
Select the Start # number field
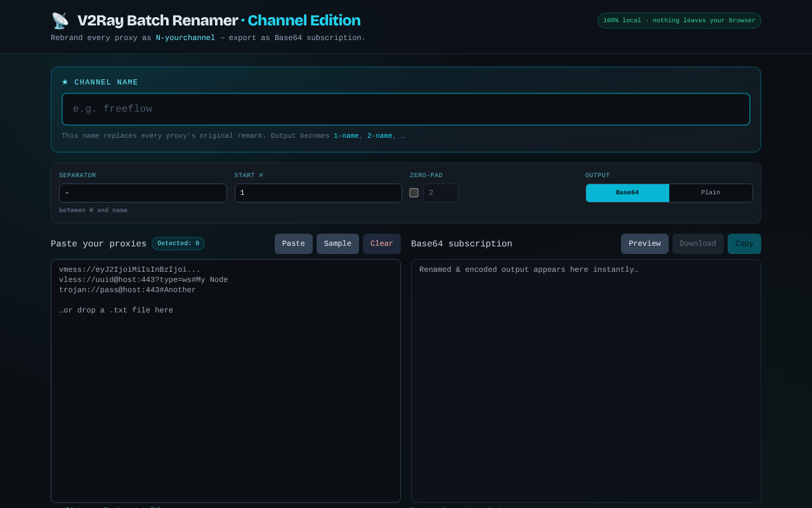[x=318, y=193]
